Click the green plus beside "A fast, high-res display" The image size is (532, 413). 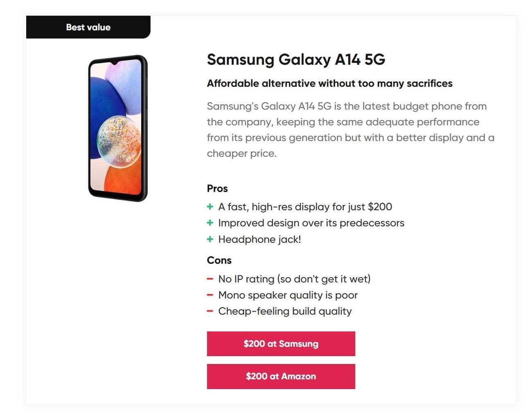tap(210, 207)
